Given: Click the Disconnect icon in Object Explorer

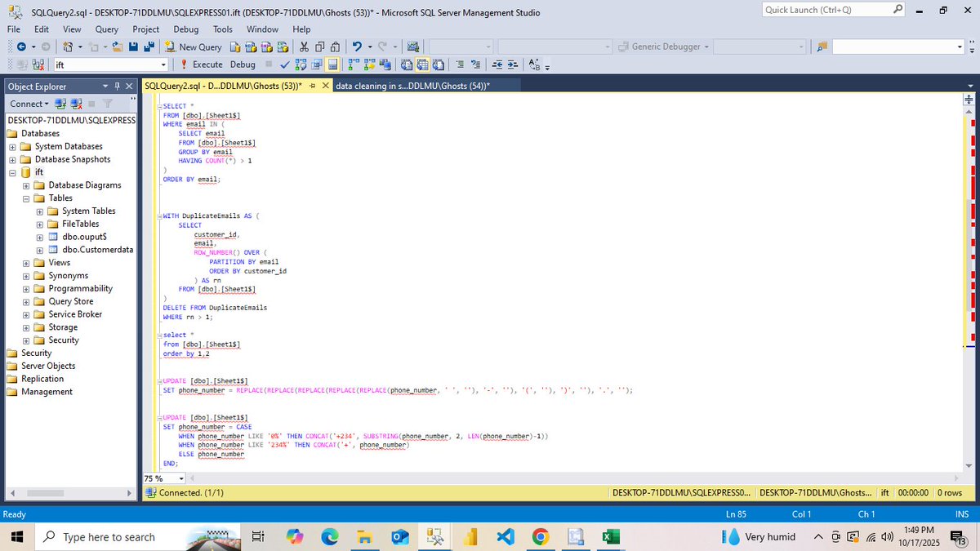Looking at the screenshot, I should [76, 104].
